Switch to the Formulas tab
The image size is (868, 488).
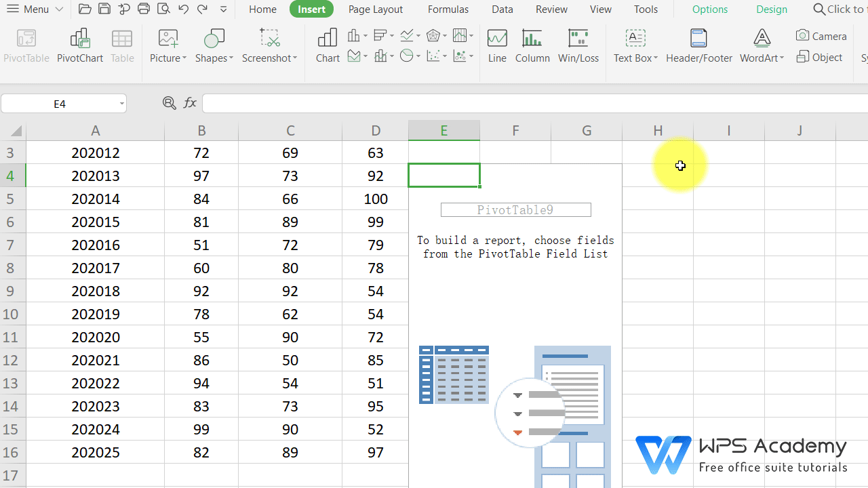click(448, 9)
